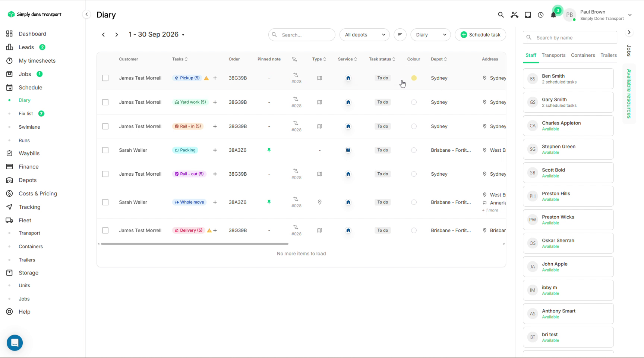
Task: Click the clock history icon in header
Action: [541, 15]
